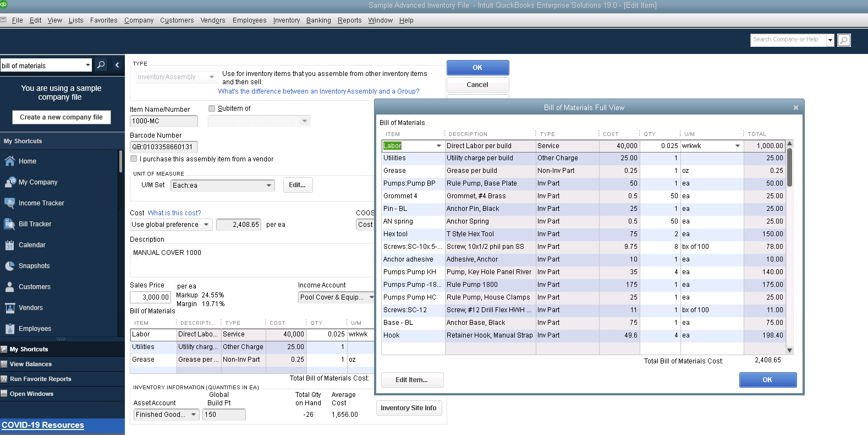Open the Calendar shortcut icon

[x=9, y=245]
